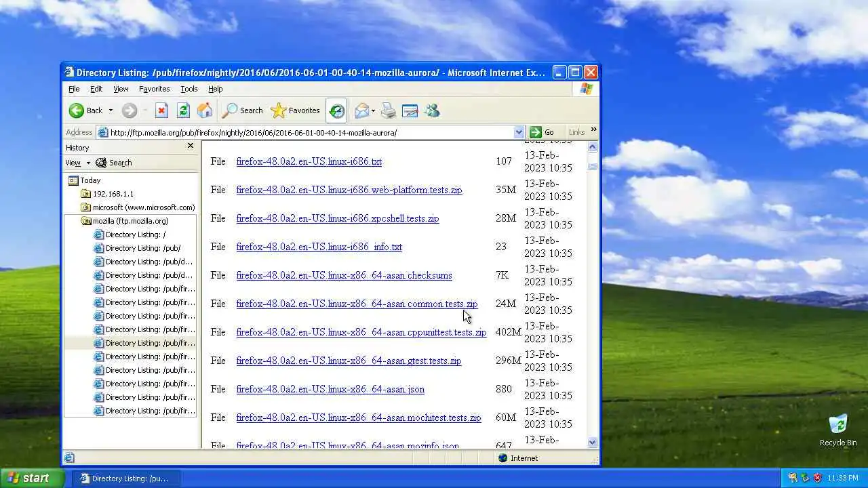The width and height of the screenshot is (868, 488).
Task: Close the History pane
Action: click(191, 146)
